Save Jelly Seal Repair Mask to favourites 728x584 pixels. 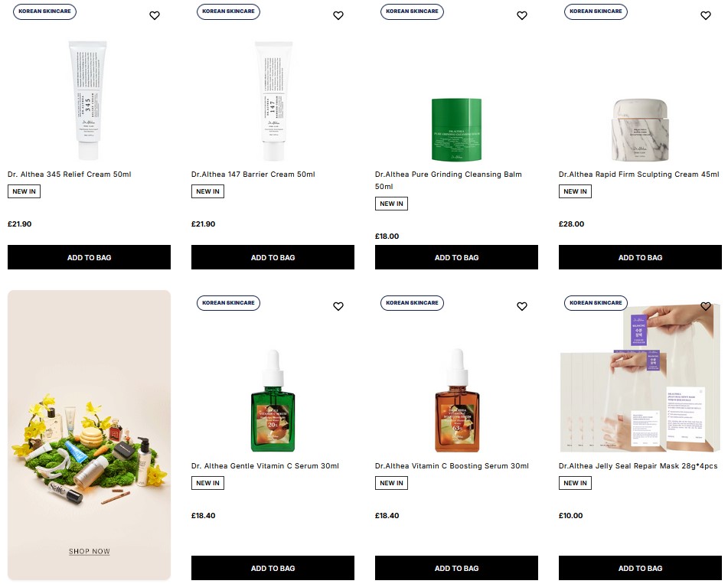tap(705, 305)
